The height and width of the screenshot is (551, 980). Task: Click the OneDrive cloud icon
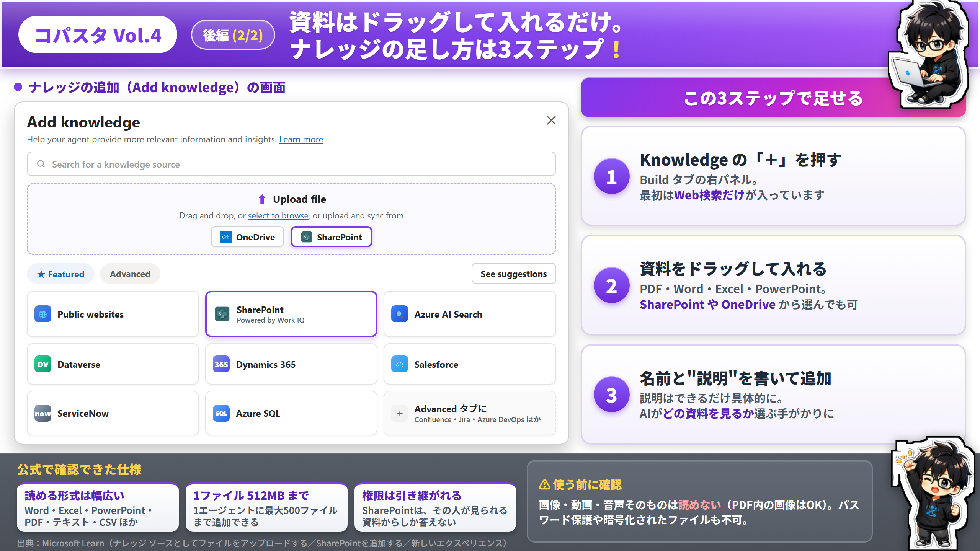pos(226,237)
